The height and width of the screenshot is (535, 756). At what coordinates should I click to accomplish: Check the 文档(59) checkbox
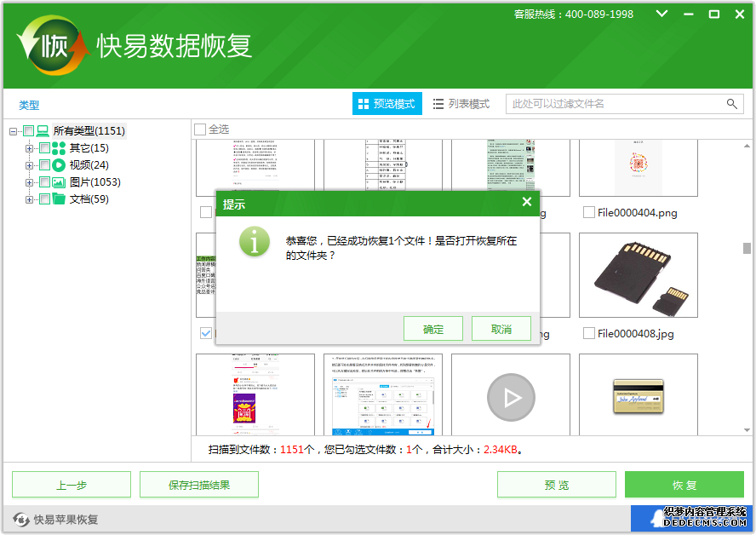pos(44,198)
